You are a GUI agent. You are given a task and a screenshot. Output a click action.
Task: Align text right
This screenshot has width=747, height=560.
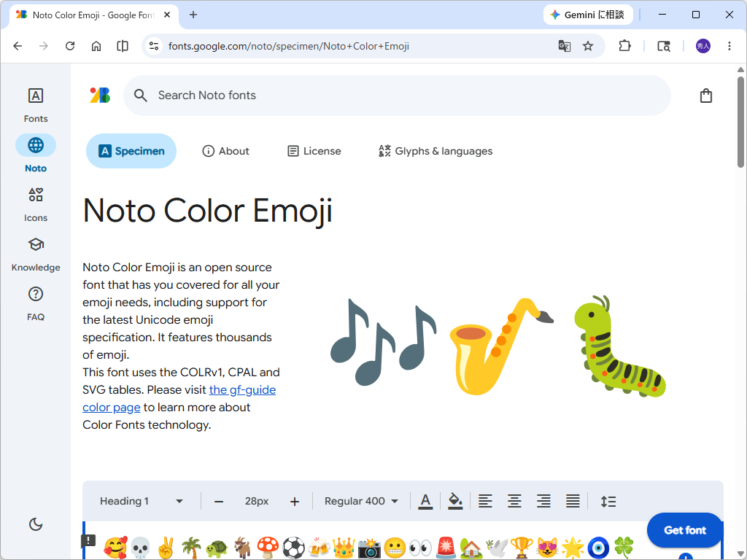tap(543, 502)
